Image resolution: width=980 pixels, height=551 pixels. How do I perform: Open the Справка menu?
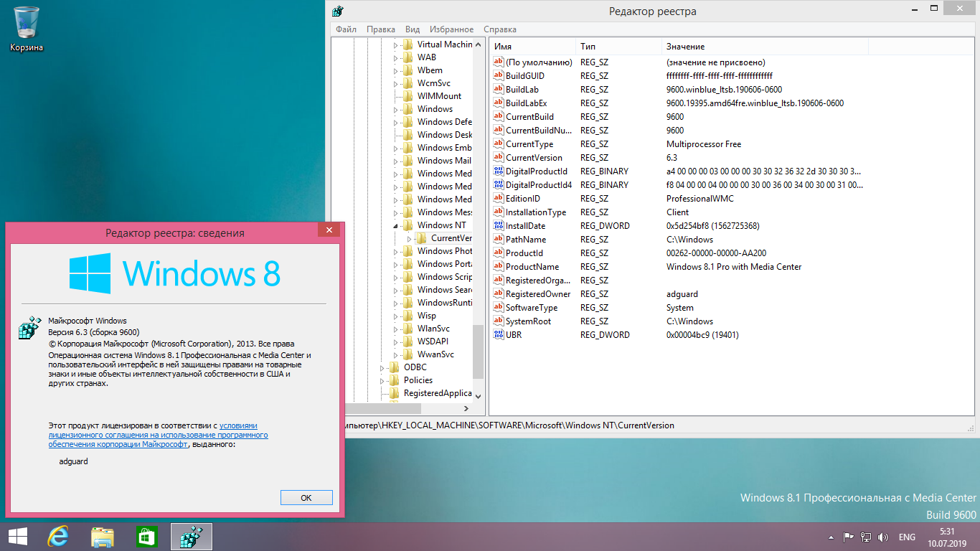500,29
